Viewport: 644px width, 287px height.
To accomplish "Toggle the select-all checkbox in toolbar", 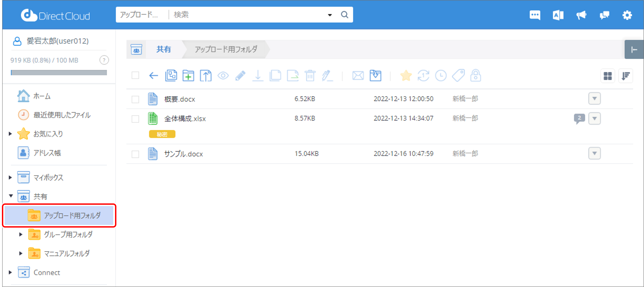I will 135,75.
